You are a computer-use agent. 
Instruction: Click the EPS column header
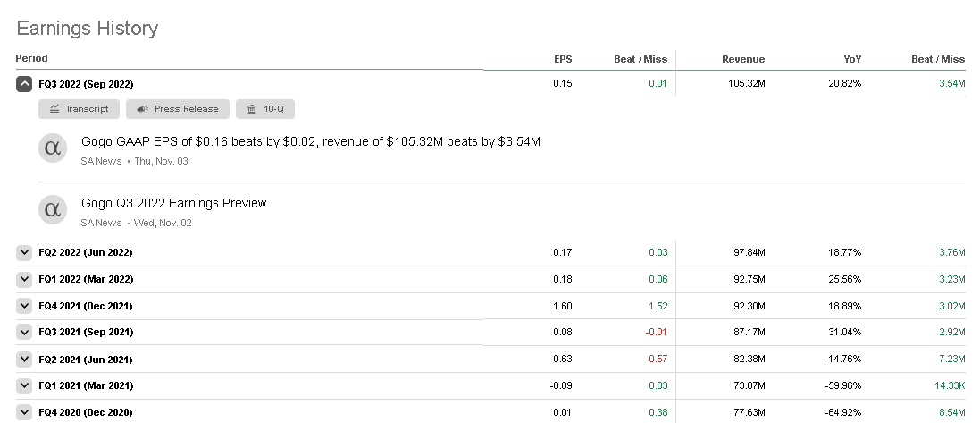[x=563, y=59]
